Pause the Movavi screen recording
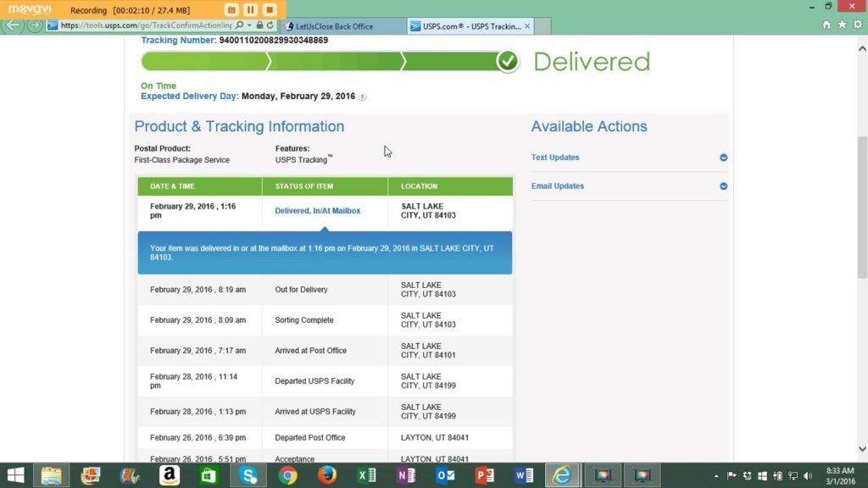Screen dimensions: 868x488 pyautogui.click(x=250, y=9)
